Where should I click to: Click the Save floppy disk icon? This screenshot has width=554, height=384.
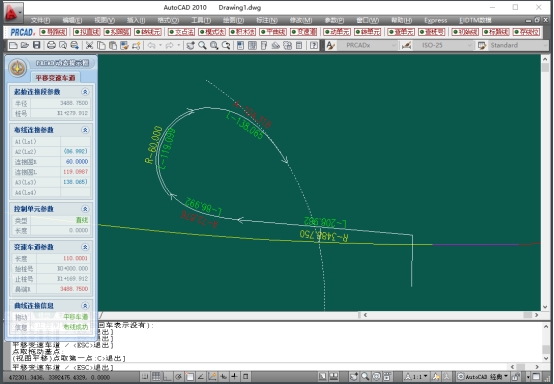point(37,45)
